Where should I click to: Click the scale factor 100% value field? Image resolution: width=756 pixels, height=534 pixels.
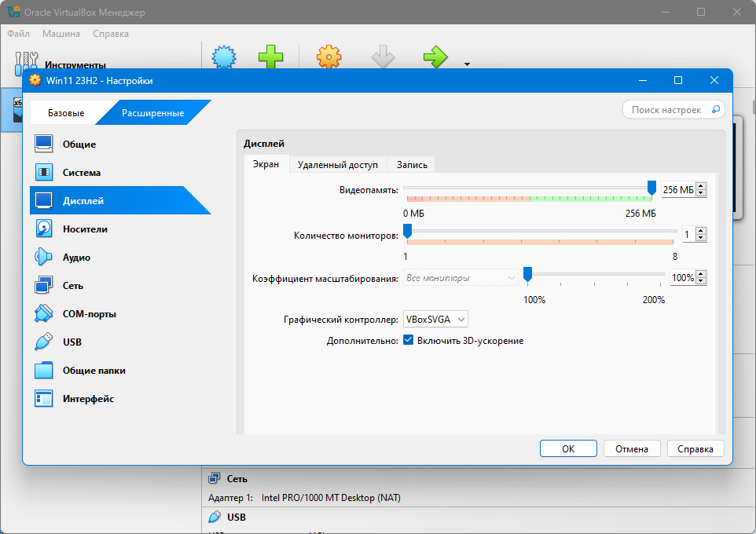pos(683,278)
